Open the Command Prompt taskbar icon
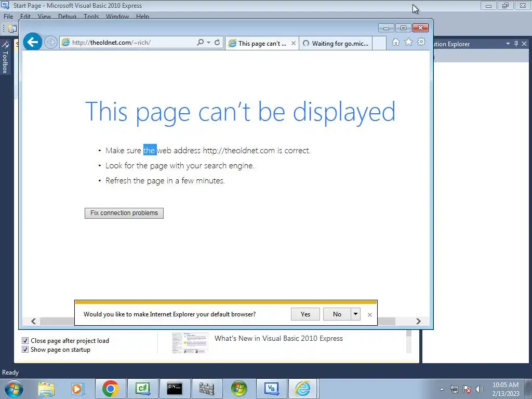Image resolution: width=532 pixels, height=399 pixels. [175, 389]
